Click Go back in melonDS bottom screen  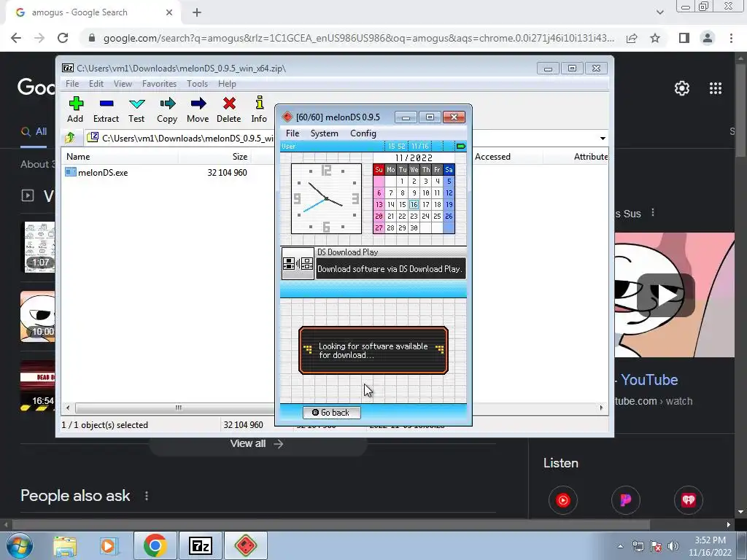(x=332, y=413)
